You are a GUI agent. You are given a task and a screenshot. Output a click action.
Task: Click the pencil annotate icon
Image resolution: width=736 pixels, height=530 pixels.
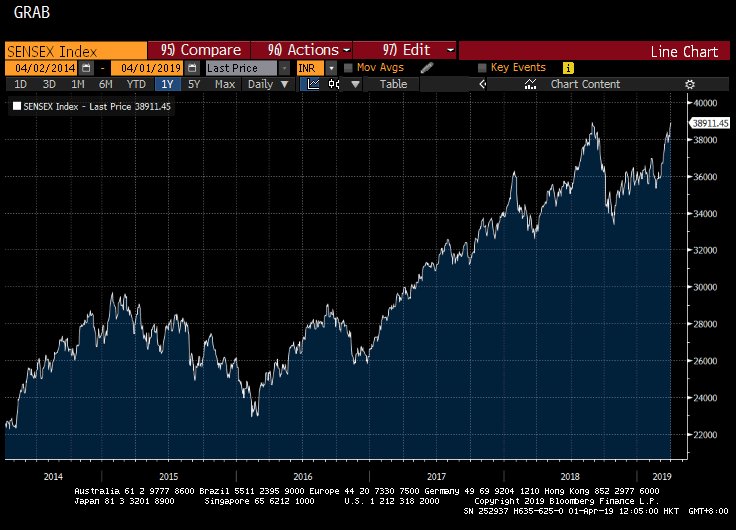click(x=427, y=68)
